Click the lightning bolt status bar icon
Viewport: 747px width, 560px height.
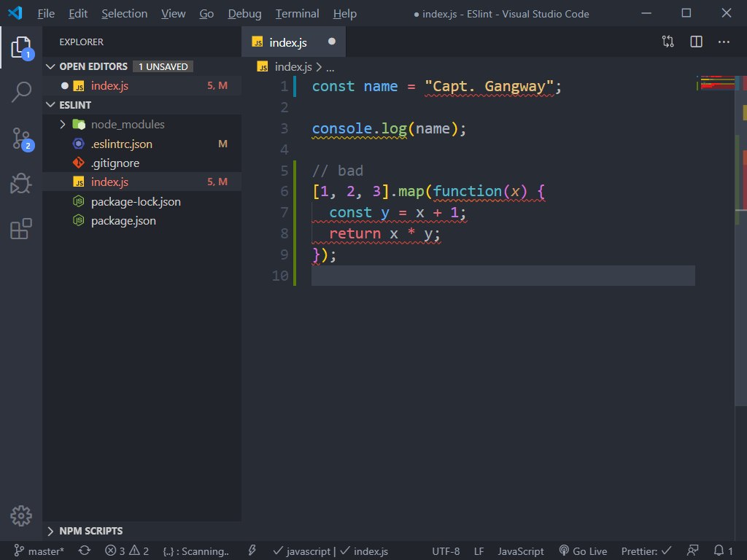click(x=252, y=551)
